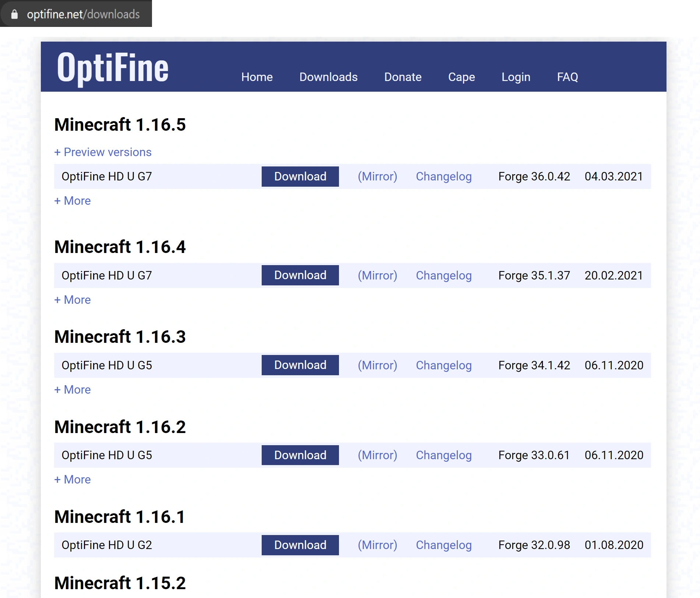This screenshot has width=700, height=598.
Task: Click the Minecraft 1.15.2 heading
Action: 120,583
